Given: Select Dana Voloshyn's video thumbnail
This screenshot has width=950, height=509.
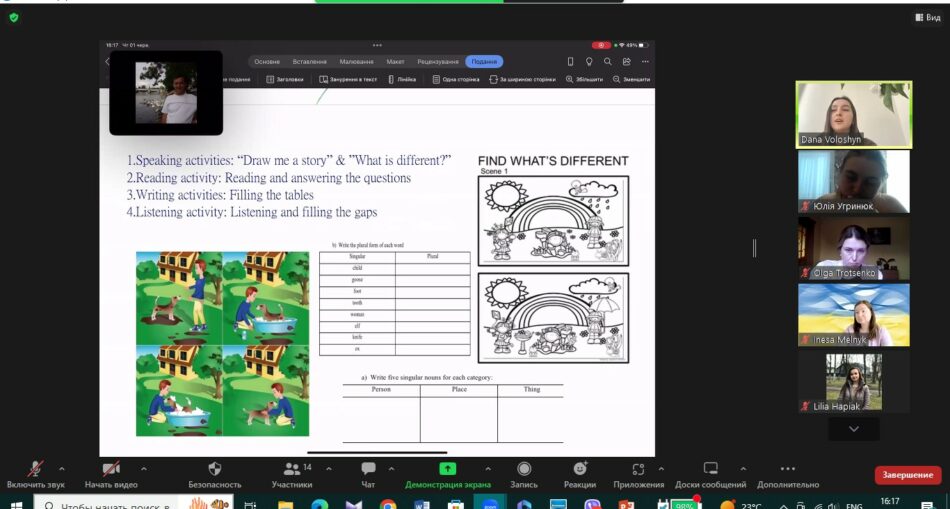Looking at the screenshot, I should tap(853, 114).
